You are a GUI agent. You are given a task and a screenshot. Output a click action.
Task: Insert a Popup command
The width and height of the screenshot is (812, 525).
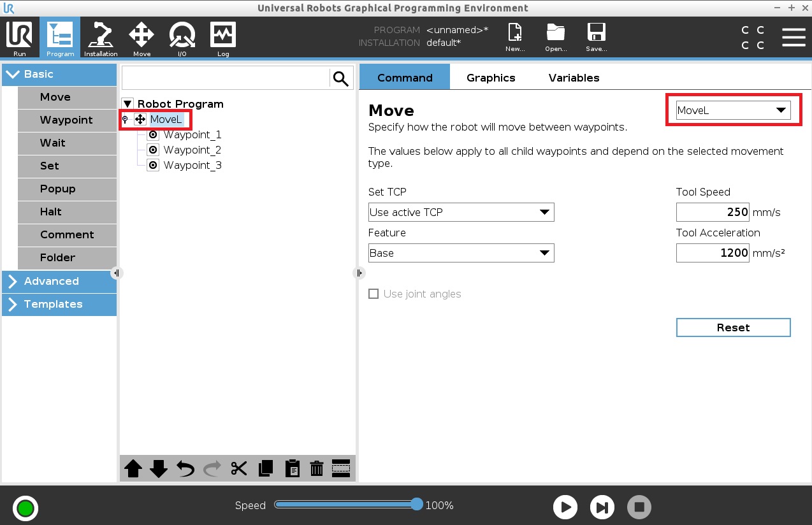tap(67, 189)
